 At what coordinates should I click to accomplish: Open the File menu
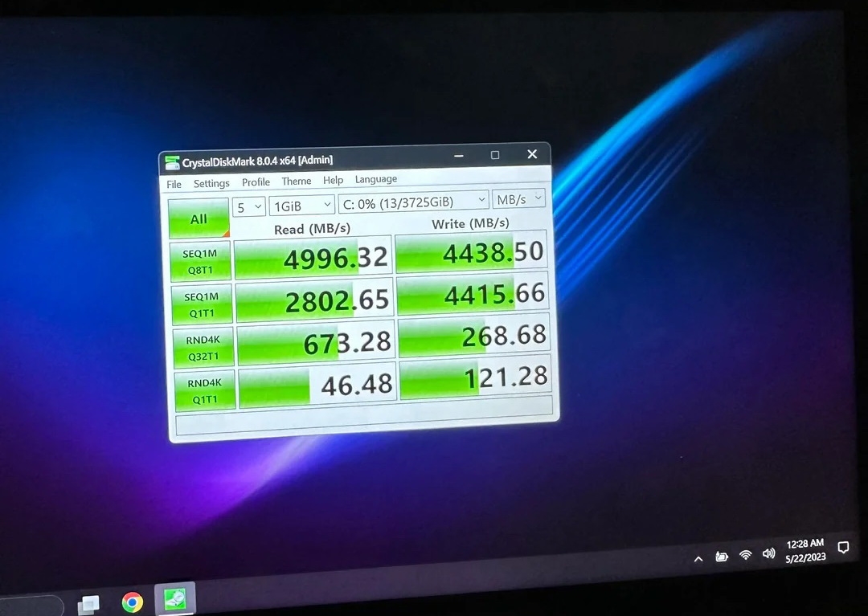pyautogui.click(x=174, y=185)
